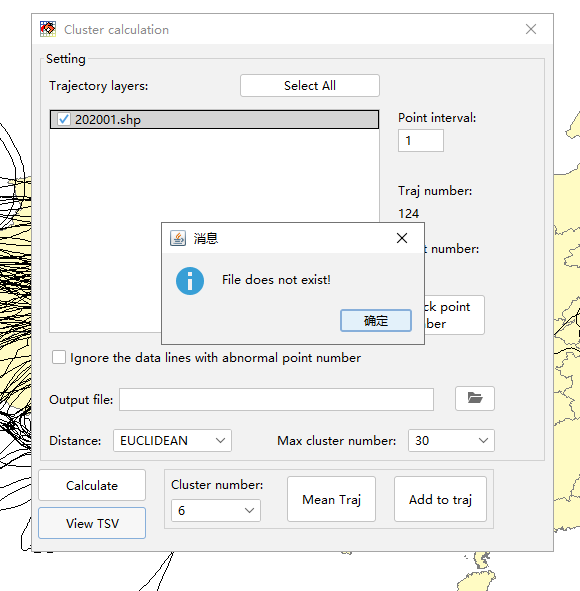Click the Add to traj button
Image resolution: width=580 pixels, height=591 pixels.
click(x=440, y=499)
